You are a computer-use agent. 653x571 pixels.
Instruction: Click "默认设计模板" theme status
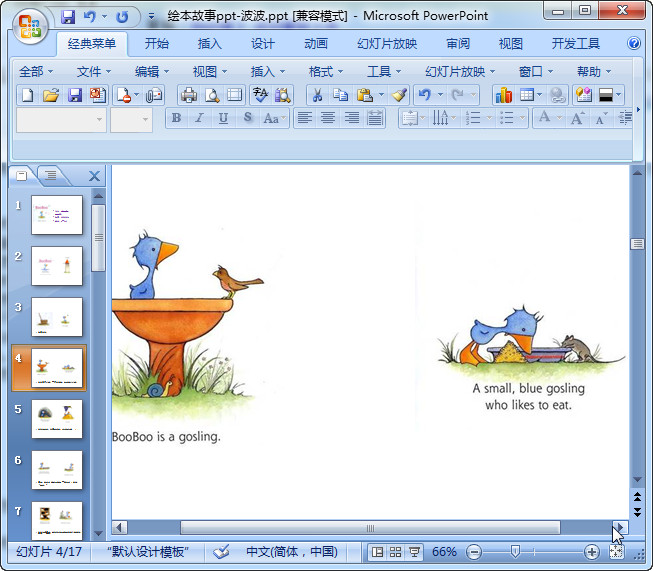[x=148, y=552]
